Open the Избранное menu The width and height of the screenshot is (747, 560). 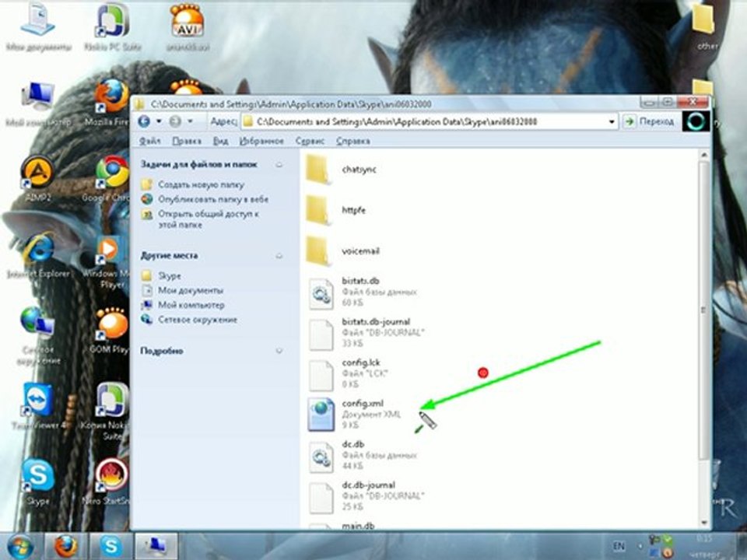261,141
